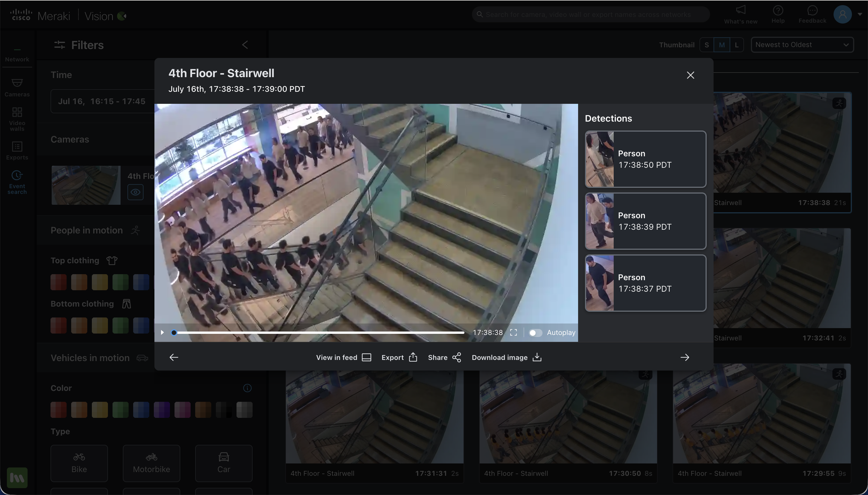The width and height of the screenshot is (868, 495).
Task: Expand account dropdown arrow
Action: coord(860,14)
